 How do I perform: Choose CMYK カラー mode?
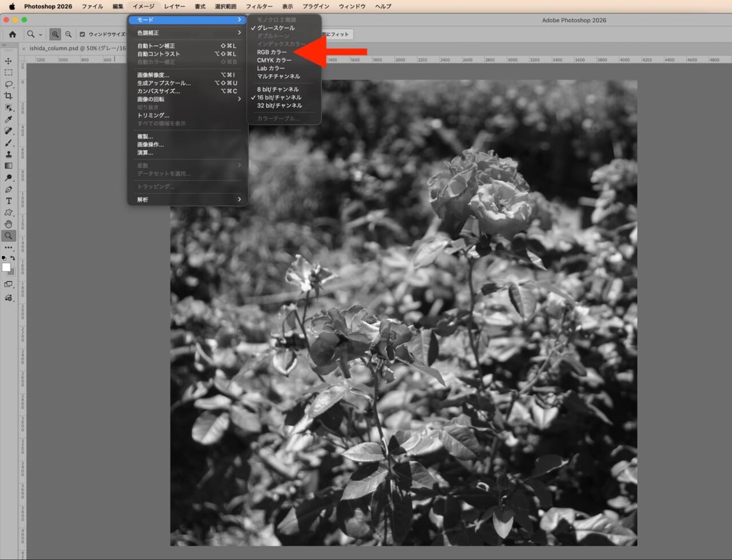coord(274,60)
